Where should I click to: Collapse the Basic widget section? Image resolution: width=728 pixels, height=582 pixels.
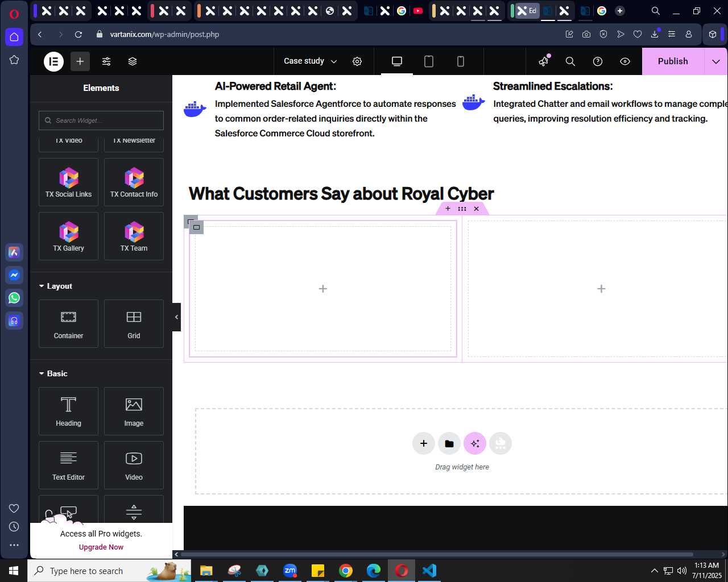(x=53, y=374)
